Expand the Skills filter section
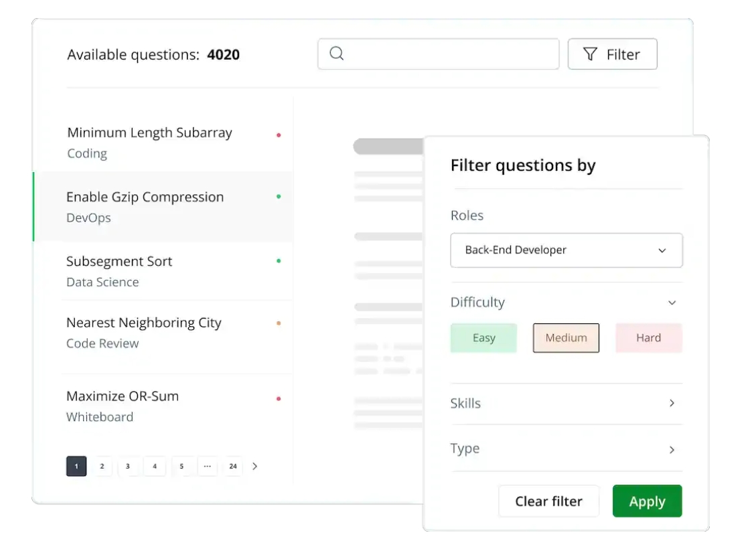 672,403
